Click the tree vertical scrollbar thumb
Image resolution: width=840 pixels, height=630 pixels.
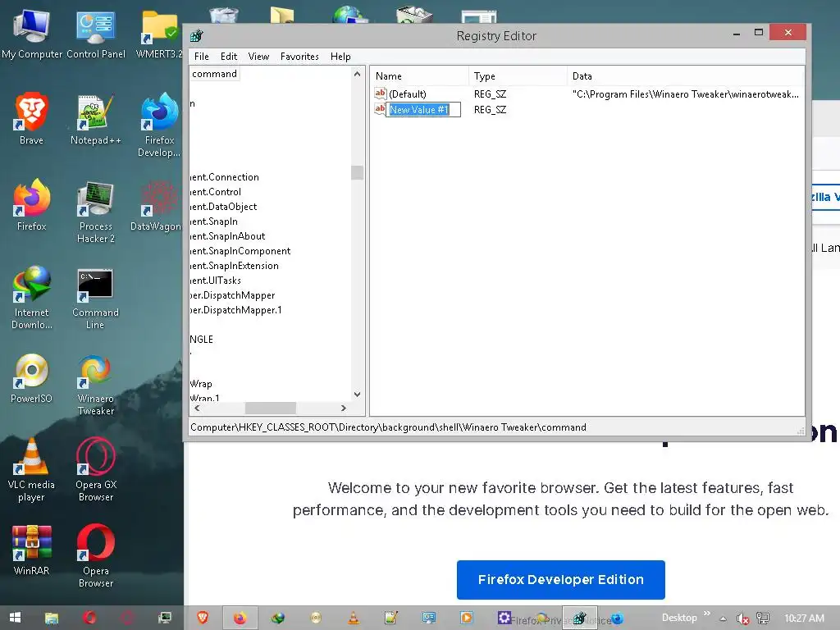(x=358, y=172)
